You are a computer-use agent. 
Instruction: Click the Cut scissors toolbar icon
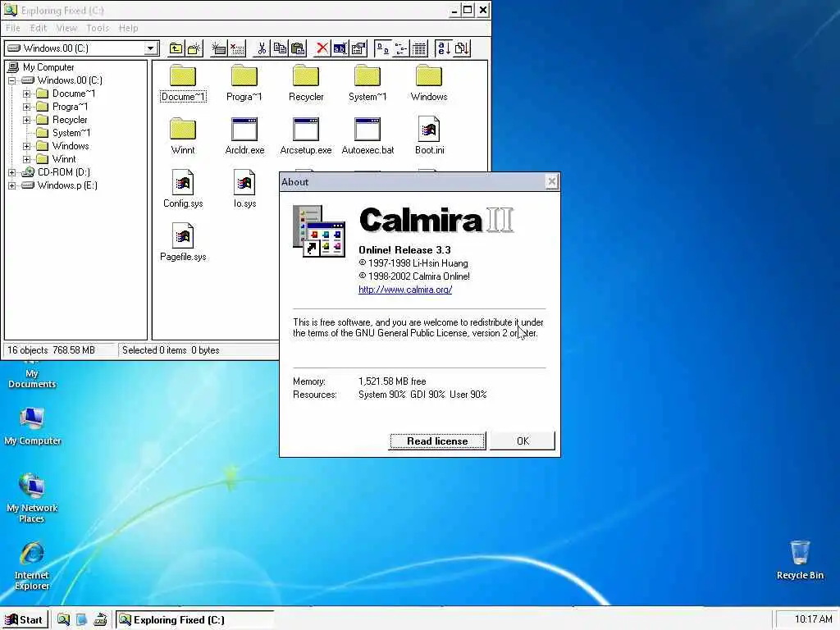click(262, 48)
